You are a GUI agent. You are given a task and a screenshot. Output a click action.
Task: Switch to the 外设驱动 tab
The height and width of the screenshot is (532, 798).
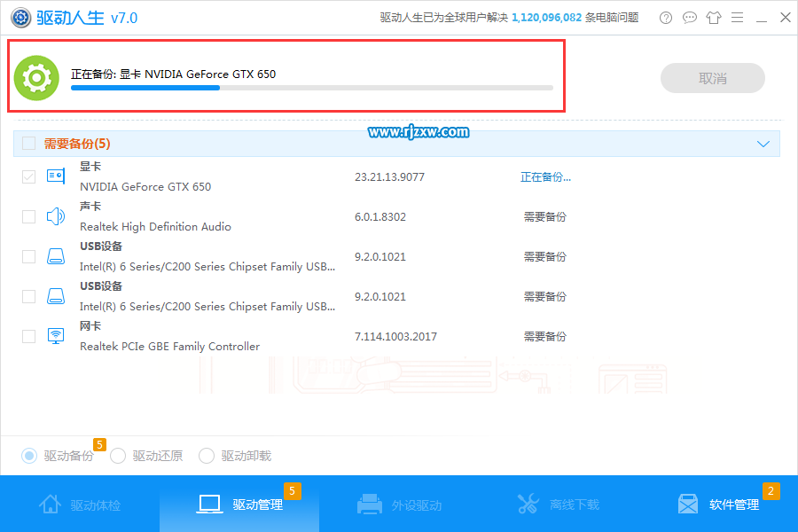[x=399, y=504]
